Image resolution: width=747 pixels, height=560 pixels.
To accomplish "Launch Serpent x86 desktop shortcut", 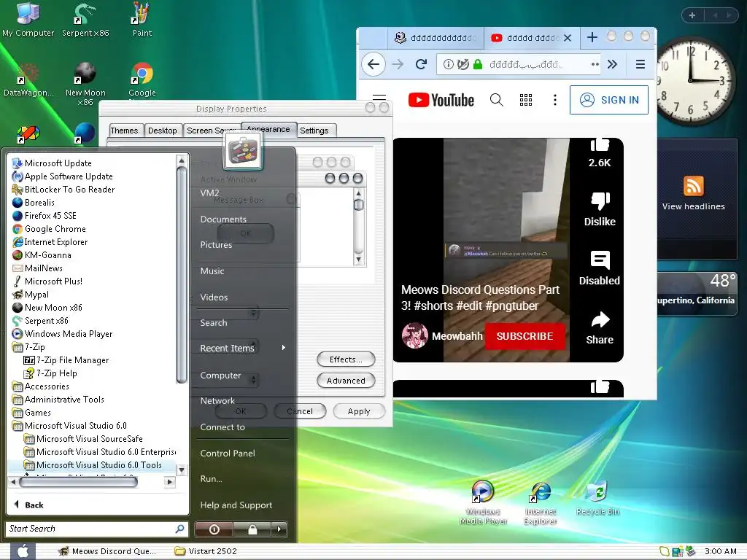I will click(x=85, y=20).
